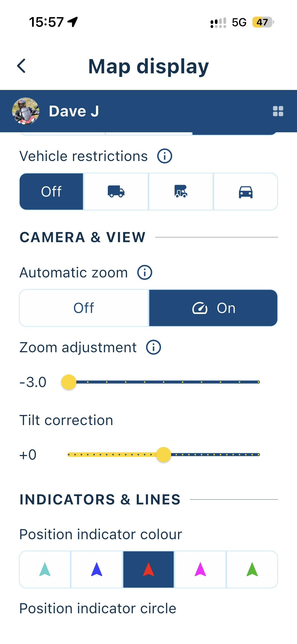Tap the Dave J profile picture

(x=26, y=111)
